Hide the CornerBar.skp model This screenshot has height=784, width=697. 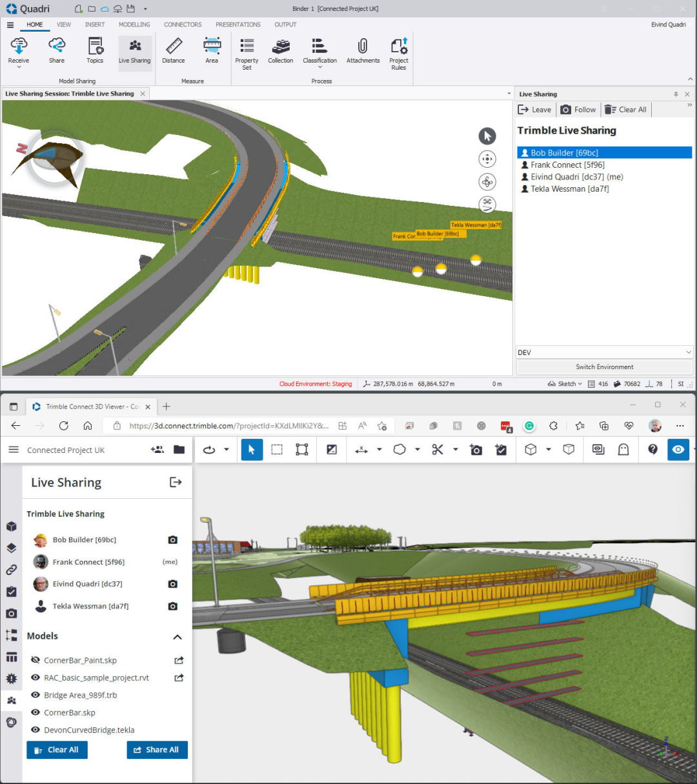pyautogui.click(x=35, y=712)
